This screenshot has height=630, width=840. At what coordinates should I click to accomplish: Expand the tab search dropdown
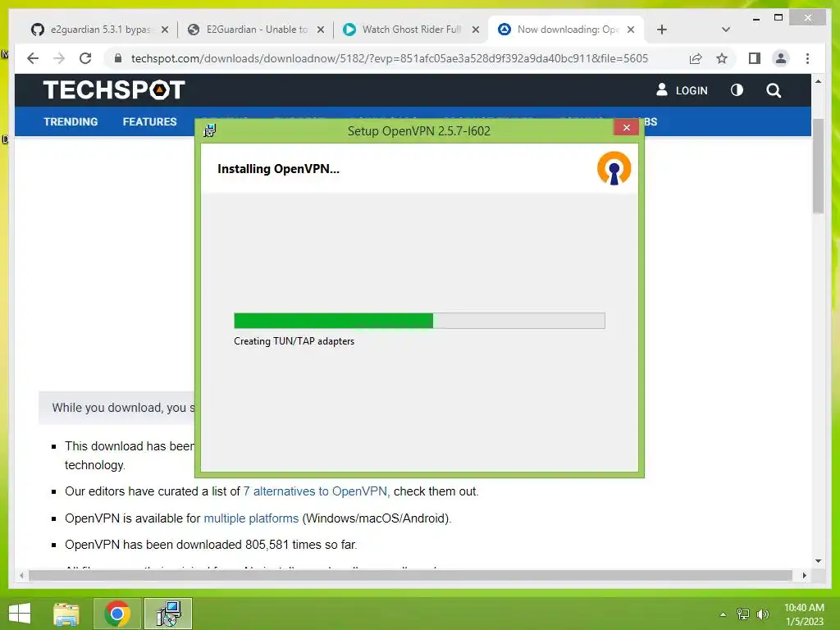tap(726, 30)
